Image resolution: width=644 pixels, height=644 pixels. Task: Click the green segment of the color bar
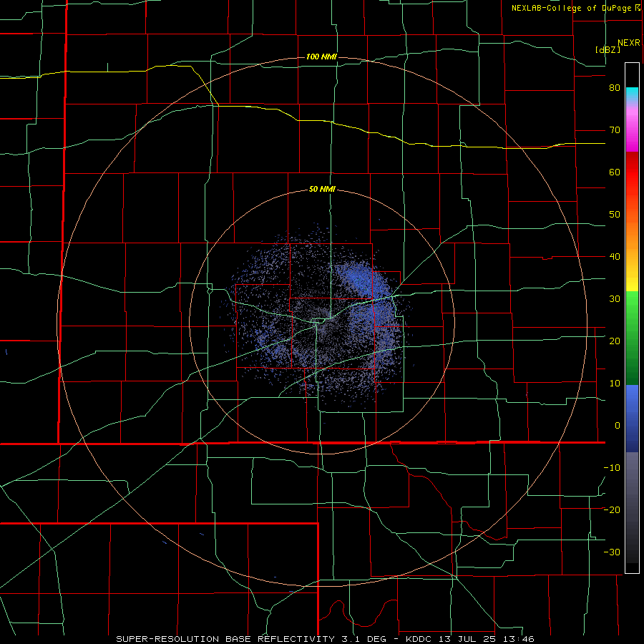click(632, 338)
